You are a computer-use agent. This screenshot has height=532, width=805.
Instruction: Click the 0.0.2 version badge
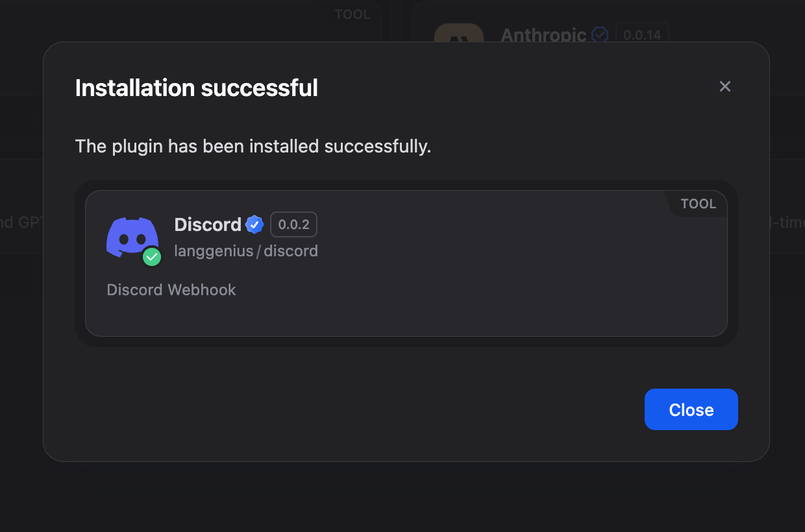click(293, 224)
